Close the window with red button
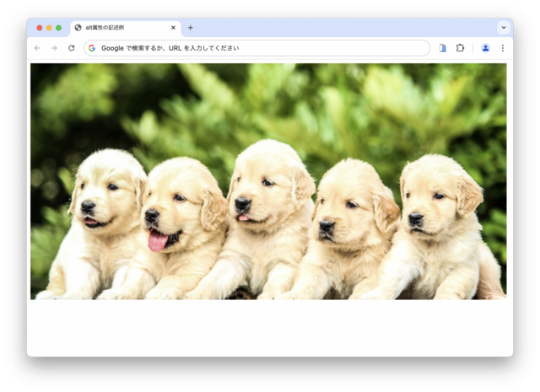The width and height of the screenshot is (540, 392). coord(40,28)
